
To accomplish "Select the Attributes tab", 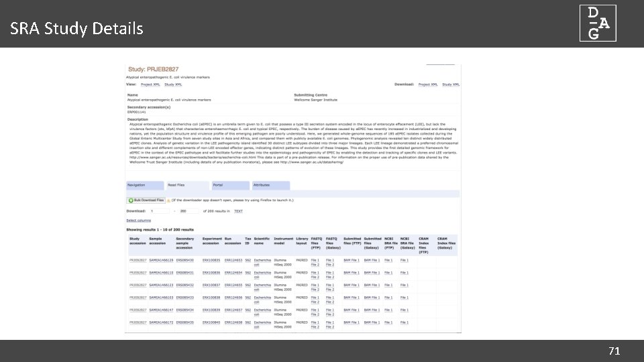I will tap(270, 185).
